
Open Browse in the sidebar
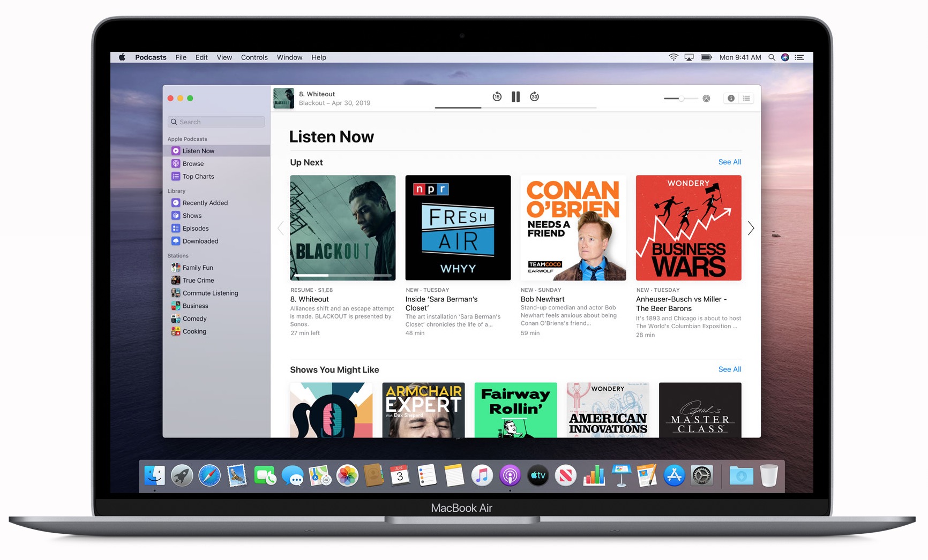tap(216, 164)
